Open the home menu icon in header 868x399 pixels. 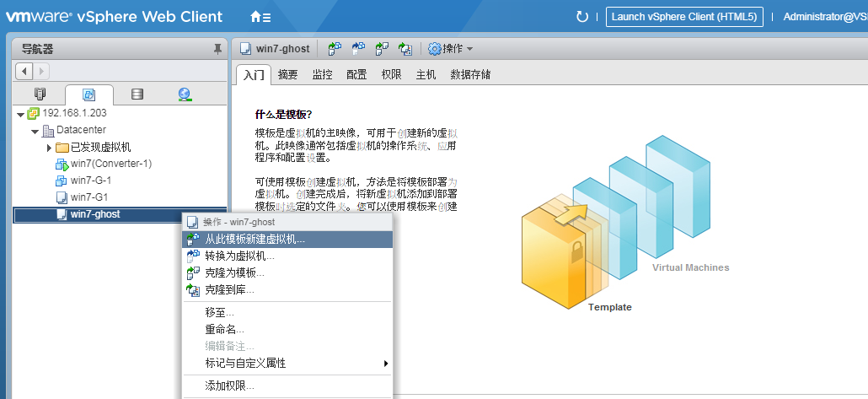(260, 17)
